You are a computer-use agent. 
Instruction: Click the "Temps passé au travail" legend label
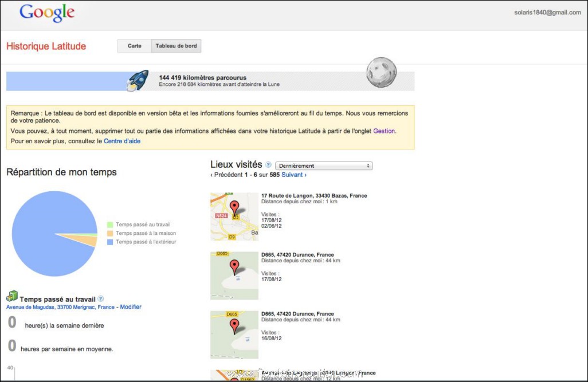pos(143,225)
